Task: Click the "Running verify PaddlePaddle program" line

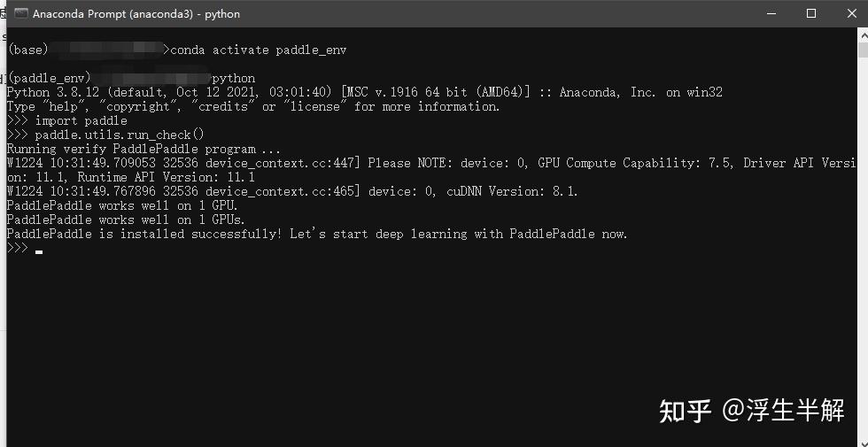Action: point(143,149)
